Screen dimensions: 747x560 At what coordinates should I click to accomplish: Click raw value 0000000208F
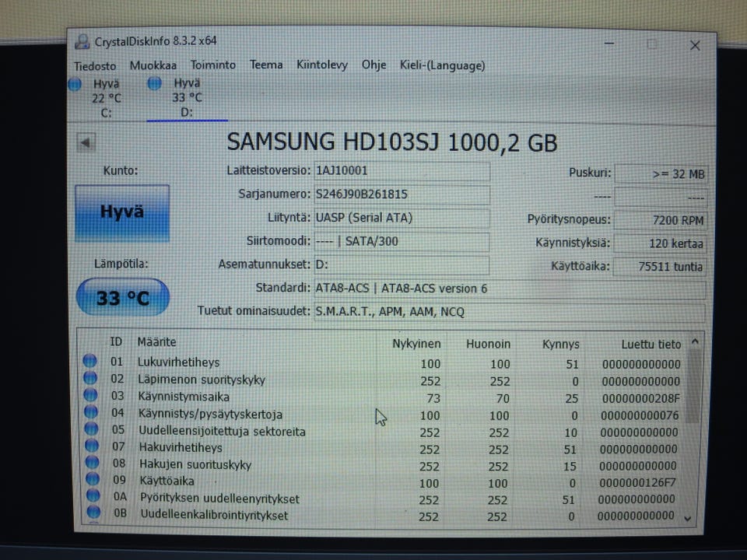[x=640, y=398]
